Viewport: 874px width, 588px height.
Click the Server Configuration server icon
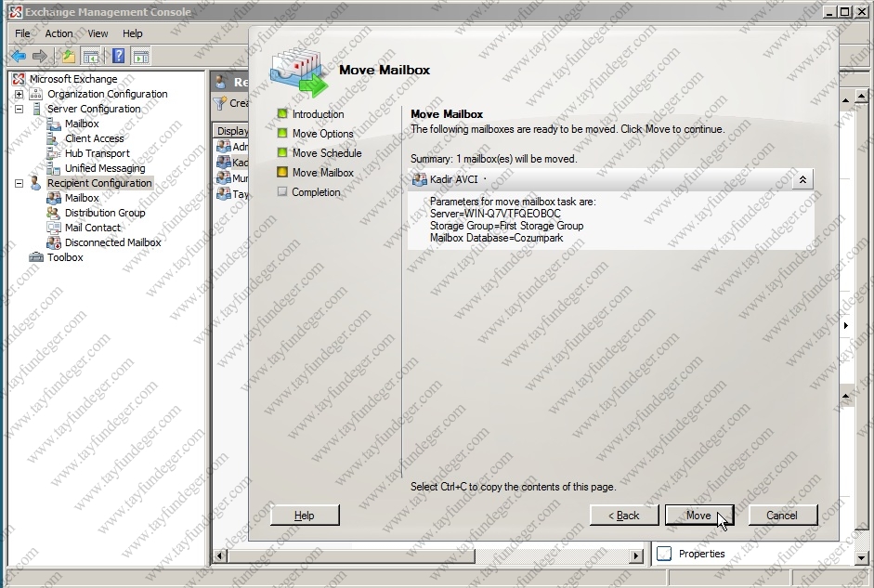pos(35,109)
